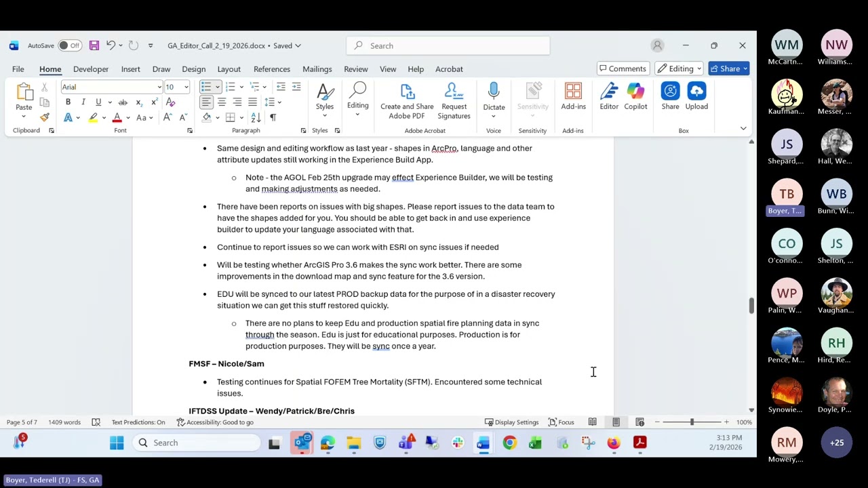868x488 pixels.
Task: Clear all formatting icon
Action: (170, 102)
